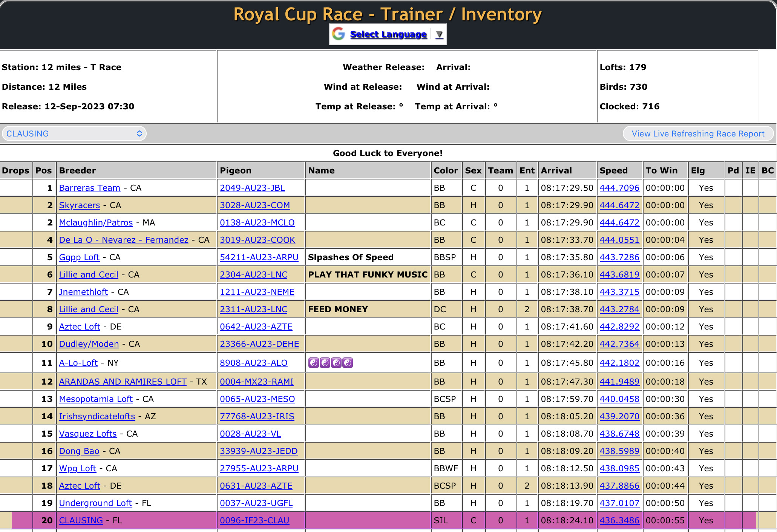
Task: Open pigeon 54211-AU23-ARPU link
Action: point(259,257)
